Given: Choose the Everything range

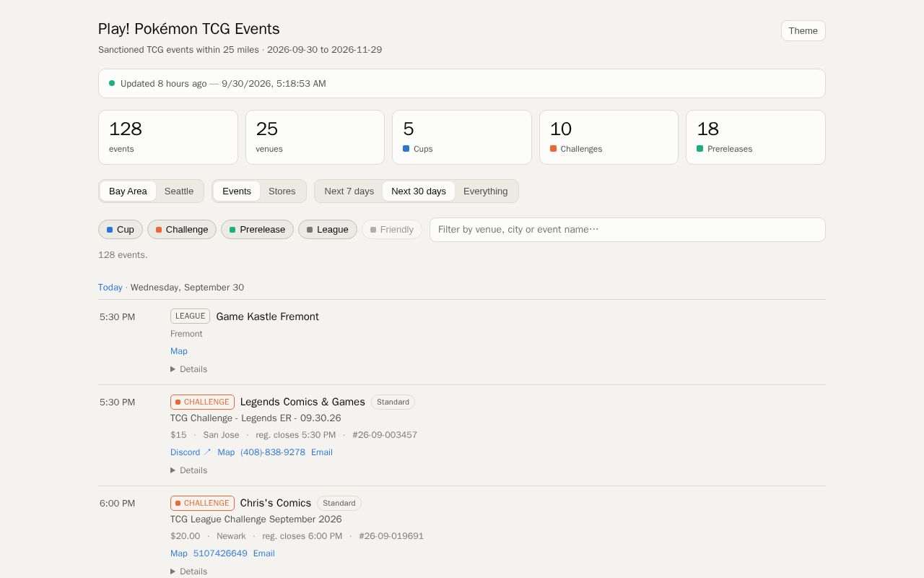Looking at the screenshot, I should 486,191.
